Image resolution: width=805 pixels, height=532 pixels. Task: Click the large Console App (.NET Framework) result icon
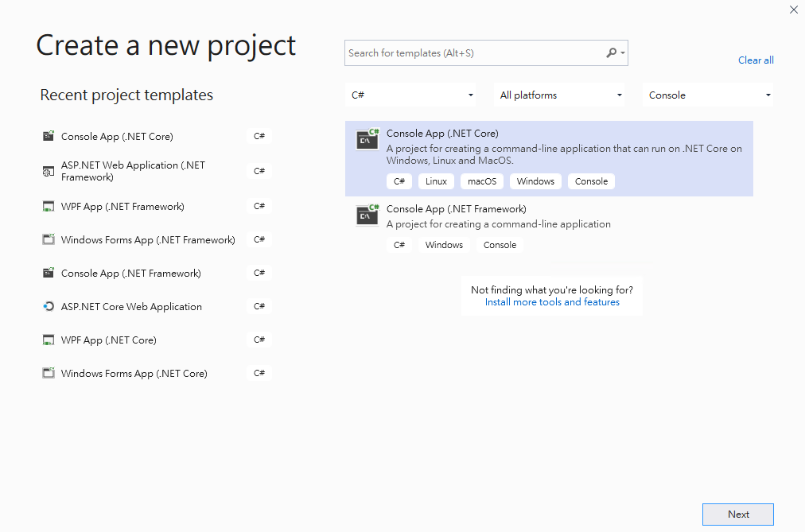tap(367, 215)
